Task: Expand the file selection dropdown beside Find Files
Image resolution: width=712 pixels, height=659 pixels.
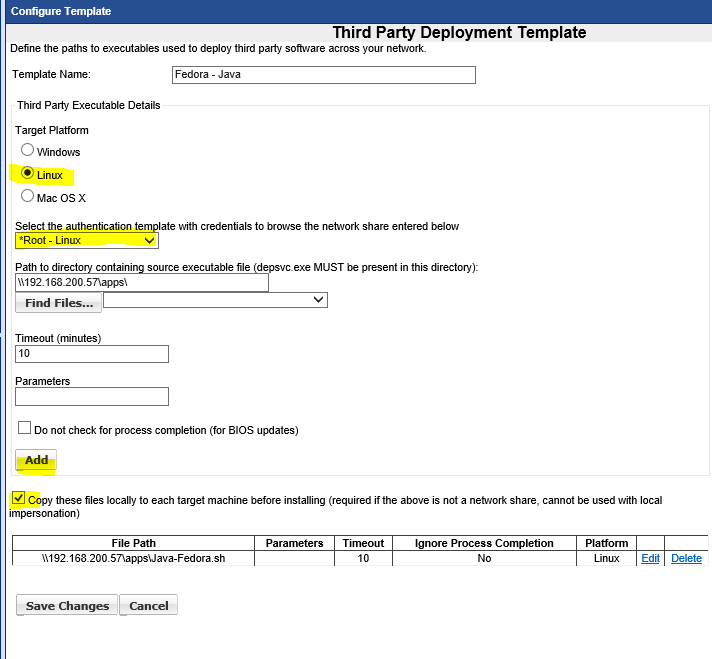Action: coord(215,300)
